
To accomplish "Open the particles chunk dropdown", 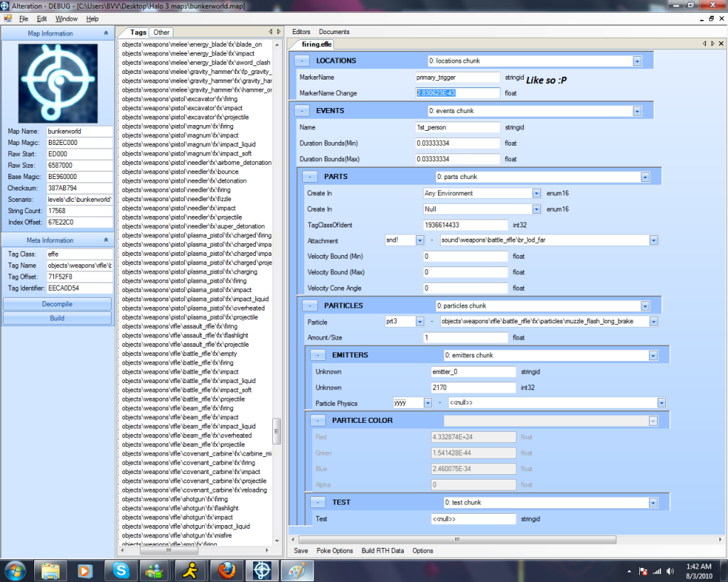I will click(x=645, y=306).
